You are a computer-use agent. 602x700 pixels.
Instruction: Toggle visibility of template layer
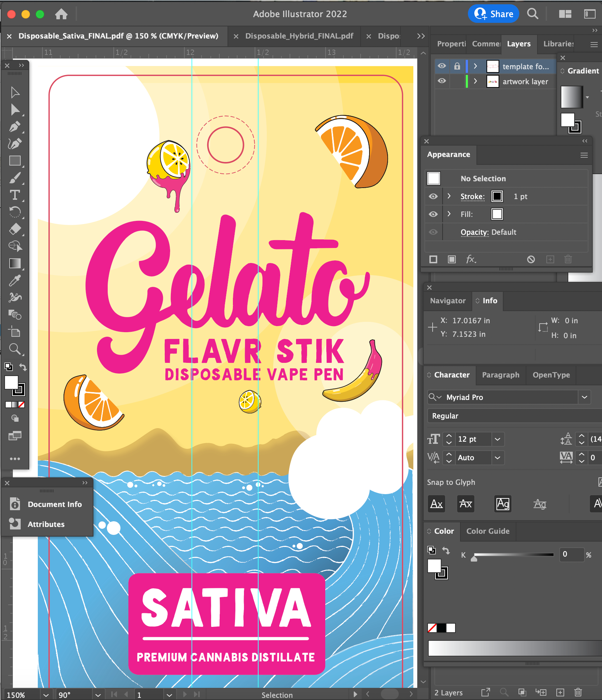(442, 66)
